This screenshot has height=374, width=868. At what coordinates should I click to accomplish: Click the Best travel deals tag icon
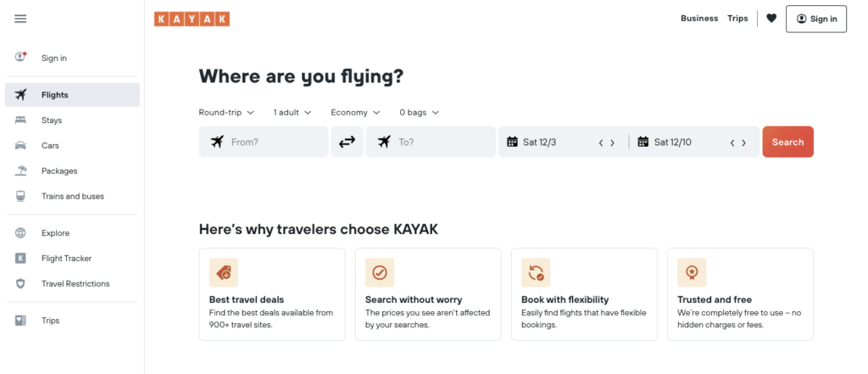click(x=224, y=272)
